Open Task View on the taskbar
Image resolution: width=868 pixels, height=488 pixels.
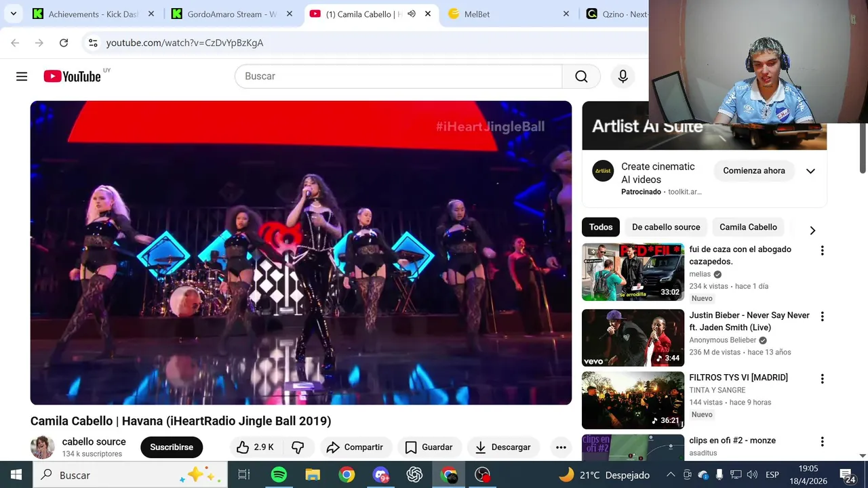click(x=244, y=474)
